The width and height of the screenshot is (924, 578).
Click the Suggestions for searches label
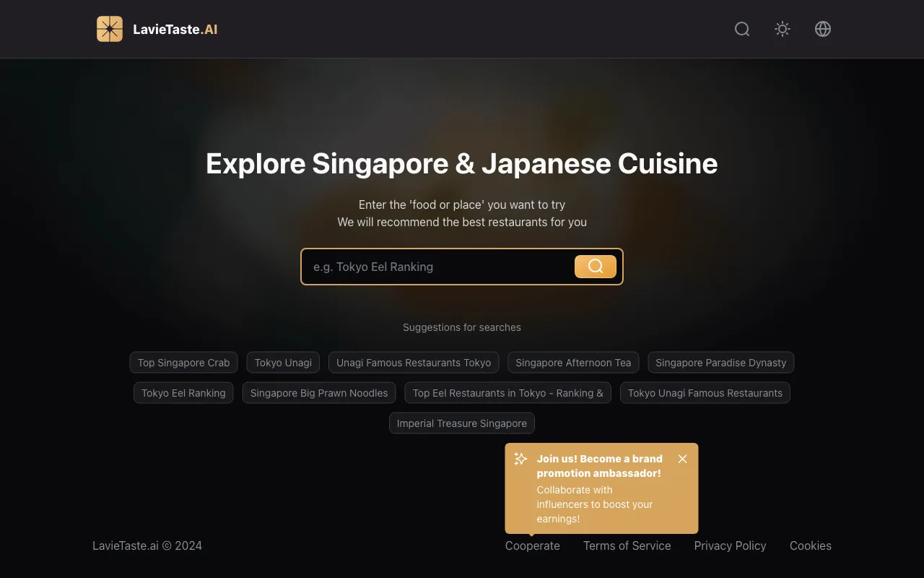pos(462,327)
